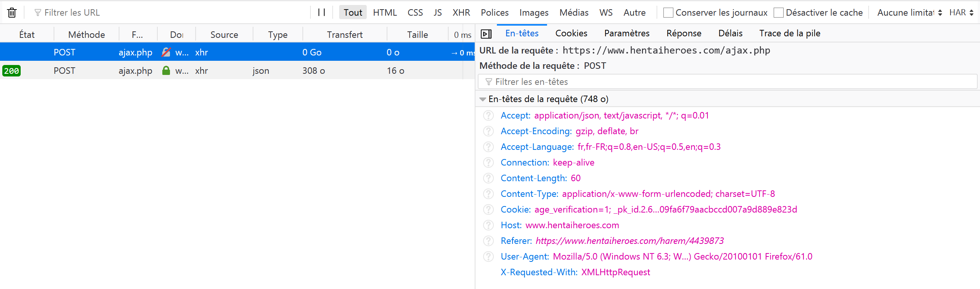Open the Aucune limitation throttling dropdown

[909, 13]
